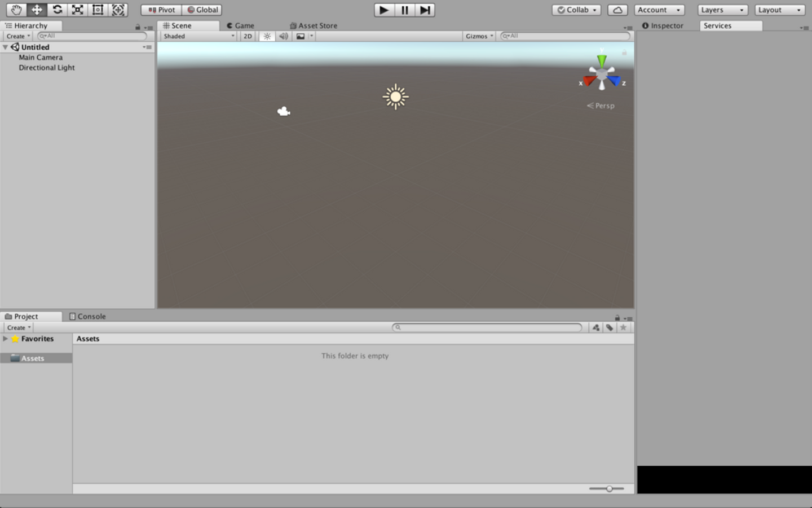Select Main Camera in Hierarchy
This screenshot has height=508, width=812.
[41, 58]
